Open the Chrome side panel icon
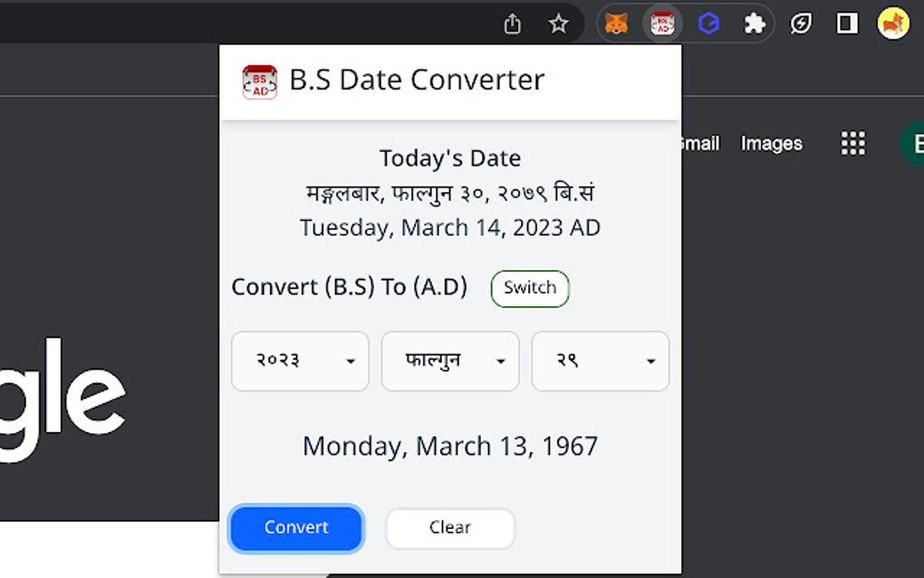This screenshot has height=578, width=924. tap(844, 24)
